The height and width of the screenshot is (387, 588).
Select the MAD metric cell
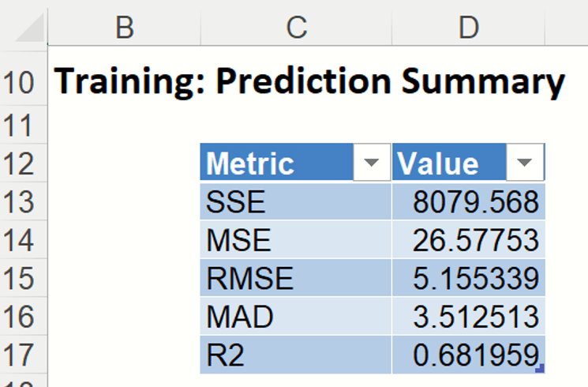296,317
